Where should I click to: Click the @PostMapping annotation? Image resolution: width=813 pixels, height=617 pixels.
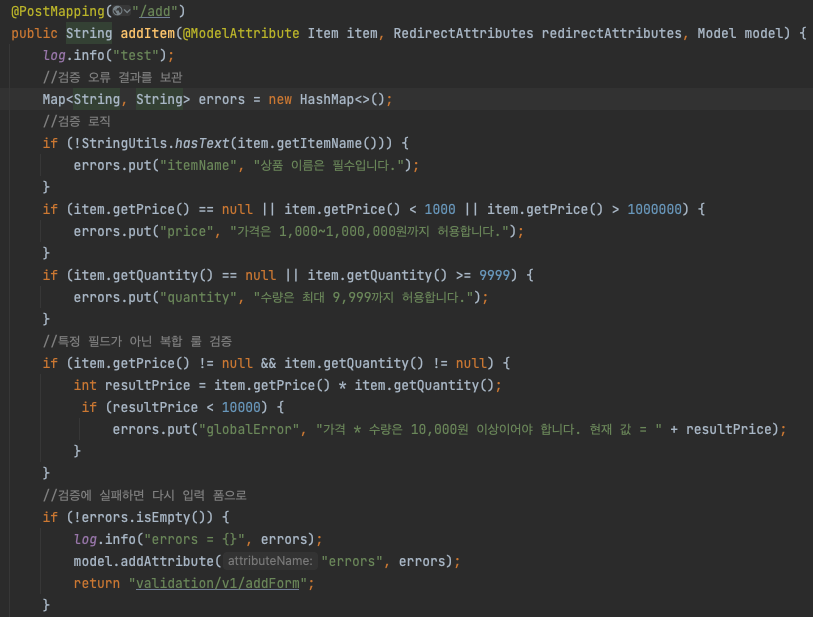58,11
